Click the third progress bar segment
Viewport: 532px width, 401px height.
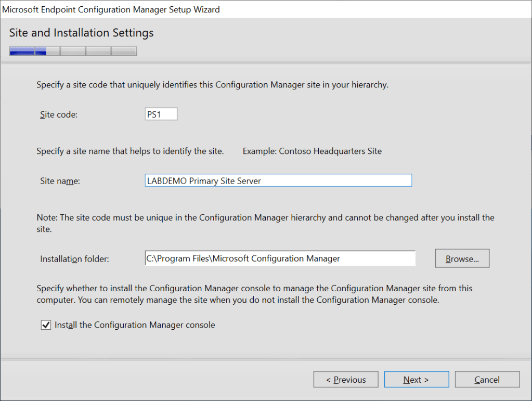coord(73,51)
